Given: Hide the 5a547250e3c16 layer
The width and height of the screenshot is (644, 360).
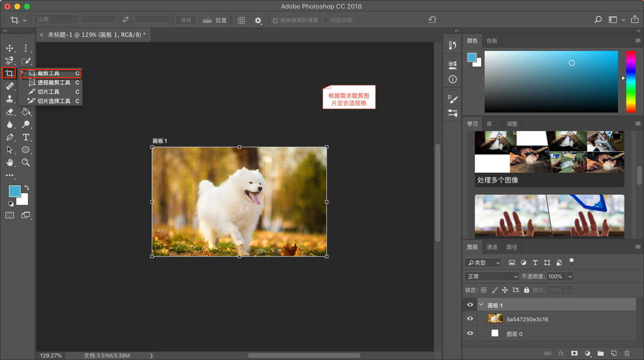Looking at the screenshot, I should 470,319.
